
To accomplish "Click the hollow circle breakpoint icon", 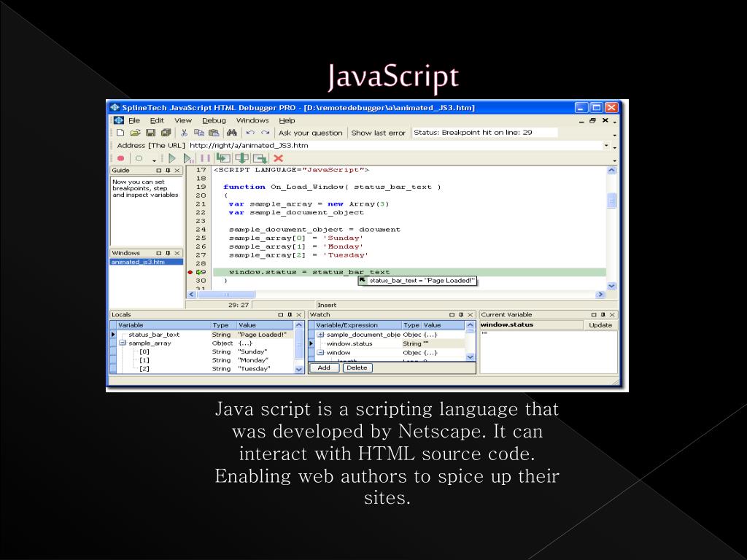I will [x=139, y=158].
